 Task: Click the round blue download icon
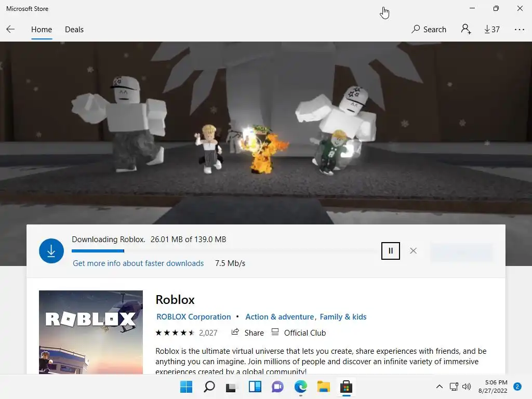pyautogui.click(x=51, y=251)
